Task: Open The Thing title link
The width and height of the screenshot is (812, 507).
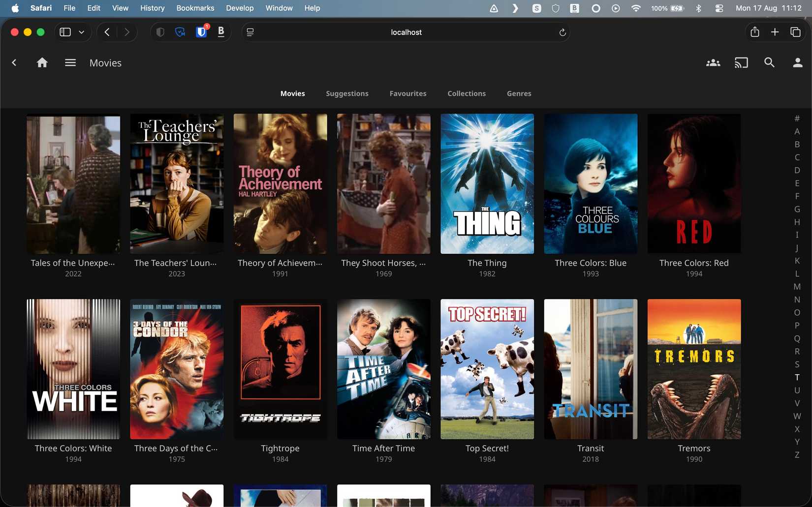Action: pos(487,263)
